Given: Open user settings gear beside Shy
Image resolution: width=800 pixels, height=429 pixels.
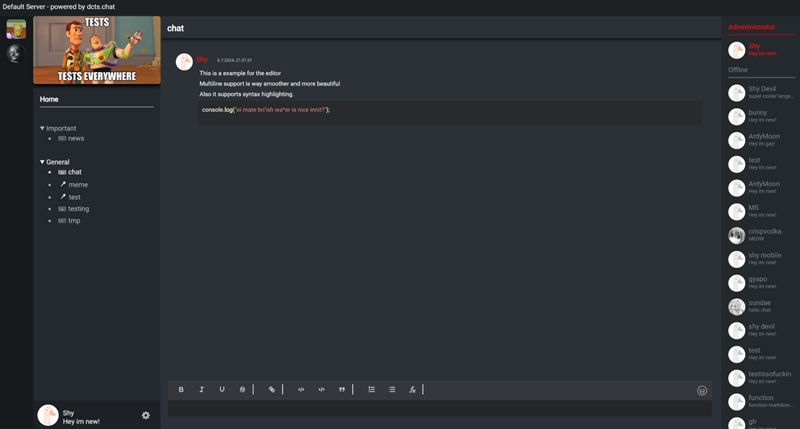Looking at the screenshot, I should (x=146, y=415).
